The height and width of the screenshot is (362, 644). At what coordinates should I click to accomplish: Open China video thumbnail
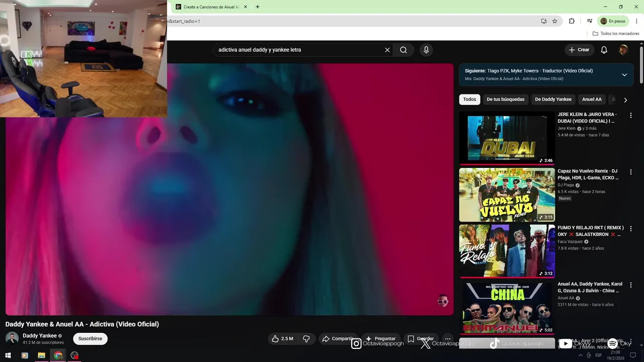[x=507, y=308]
